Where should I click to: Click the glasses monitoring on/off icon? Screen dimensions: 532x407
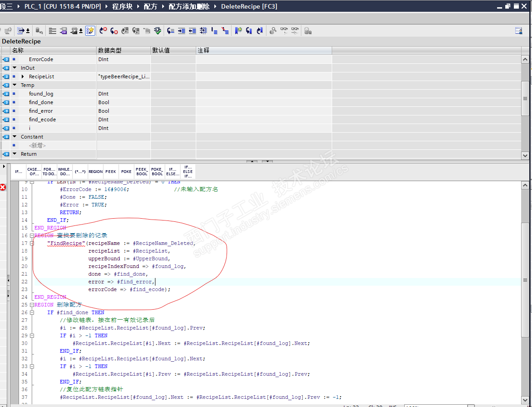point(284,31)
